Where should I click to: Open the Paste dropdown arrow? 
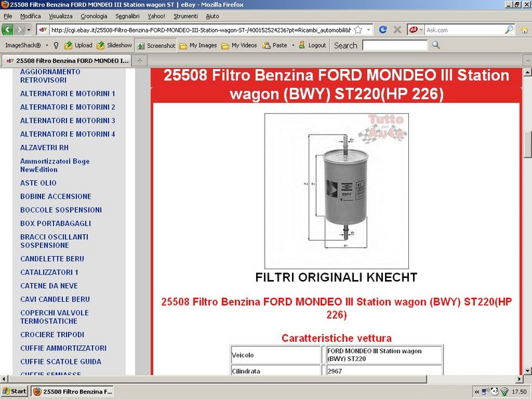tap(293, 45)
